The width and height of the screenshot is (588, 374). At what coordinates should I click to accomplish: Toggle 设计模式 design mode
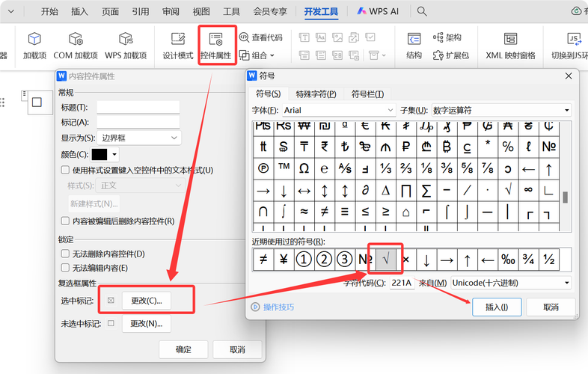click(178, 46)
